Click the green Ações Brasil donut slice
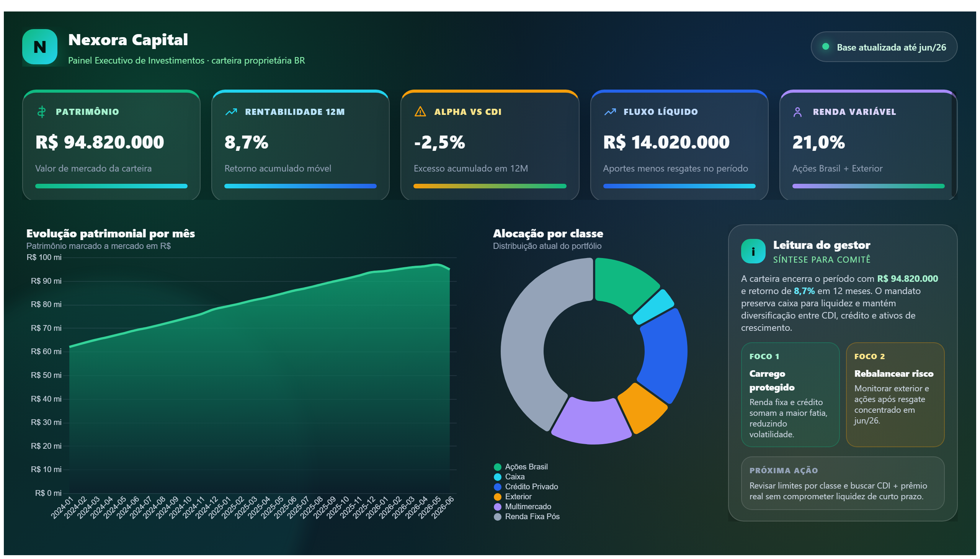The image size is (980, 559). click(x=624, y=284)
